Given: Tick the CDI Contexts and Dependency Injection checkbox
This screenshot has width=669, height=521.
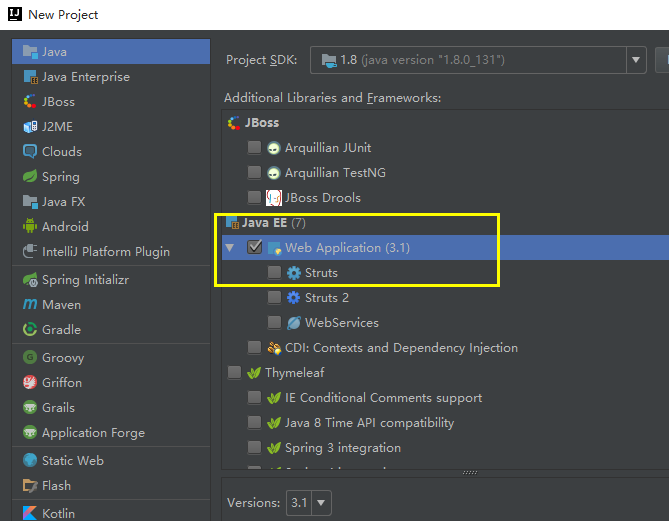Looking at the screenshot, I should click(254, 347).
